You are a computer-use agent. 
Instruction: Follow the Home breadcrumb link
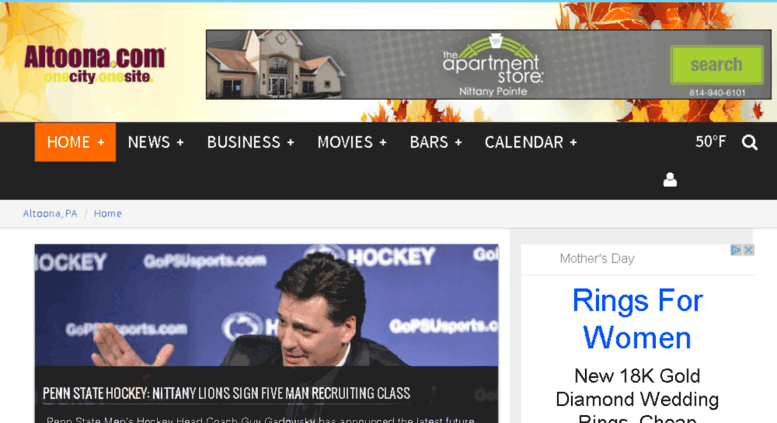tap(108, 213)
